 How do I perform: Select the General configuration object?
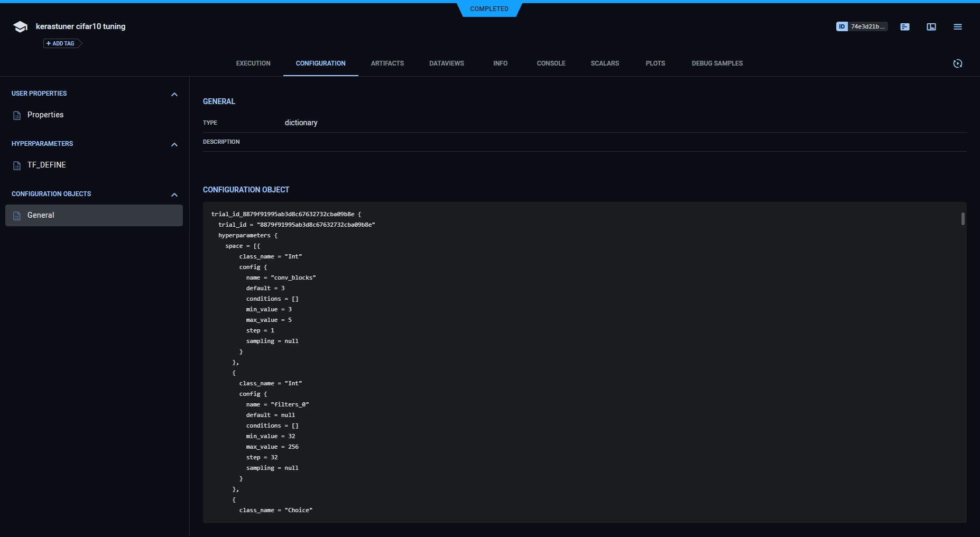coord(41,215)
